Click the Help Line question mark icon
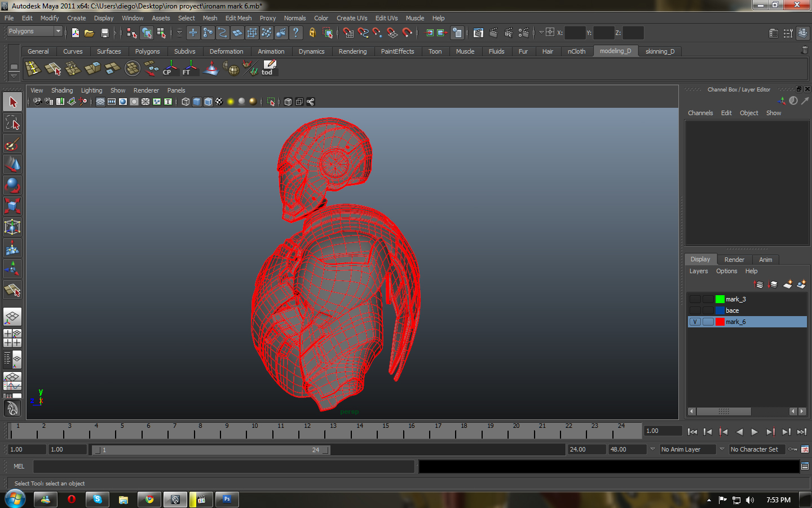This screenshot has width=812, height=508. pyautogui.click(x=296, y=33)
